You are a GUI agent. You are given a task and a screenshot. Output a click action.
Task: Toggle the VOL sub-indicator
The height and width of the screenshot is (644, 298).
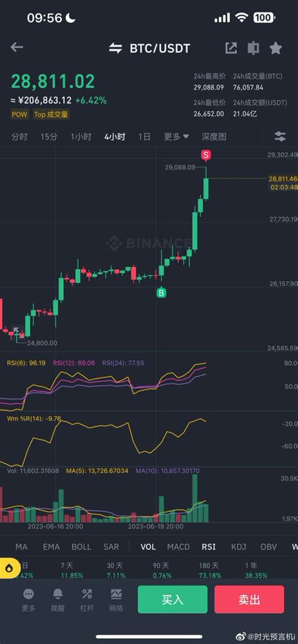[148, 547]
